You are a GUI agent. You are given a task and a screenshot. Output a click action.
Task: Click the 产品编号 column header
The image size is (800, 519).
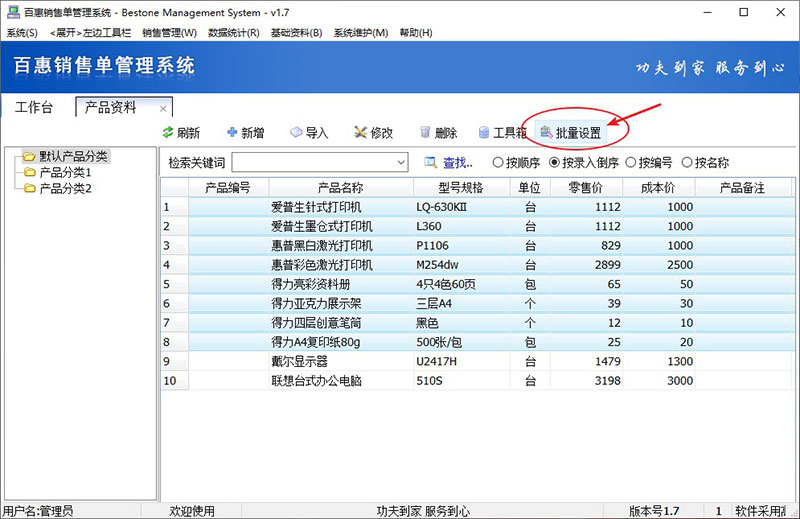point(228,187)
